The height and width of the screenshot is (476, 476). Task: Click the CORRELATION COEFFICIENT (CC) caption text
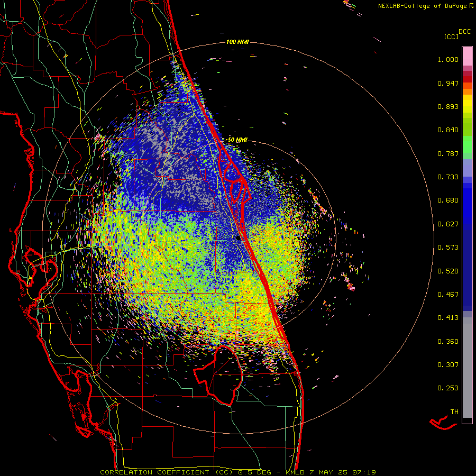point(167,472)
